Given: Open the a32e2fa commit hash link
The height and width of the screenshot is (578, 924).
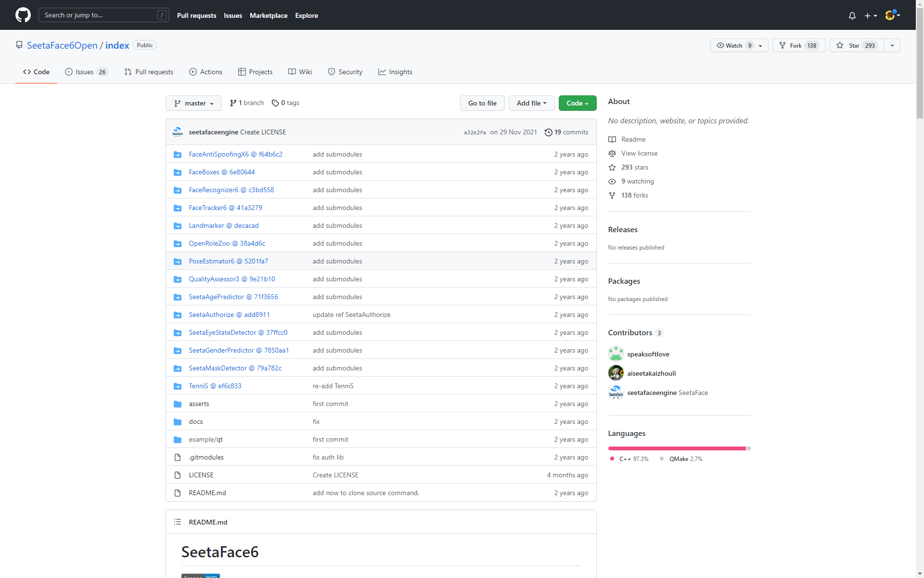Looking at the screenshot, I should tap(475, 132).
